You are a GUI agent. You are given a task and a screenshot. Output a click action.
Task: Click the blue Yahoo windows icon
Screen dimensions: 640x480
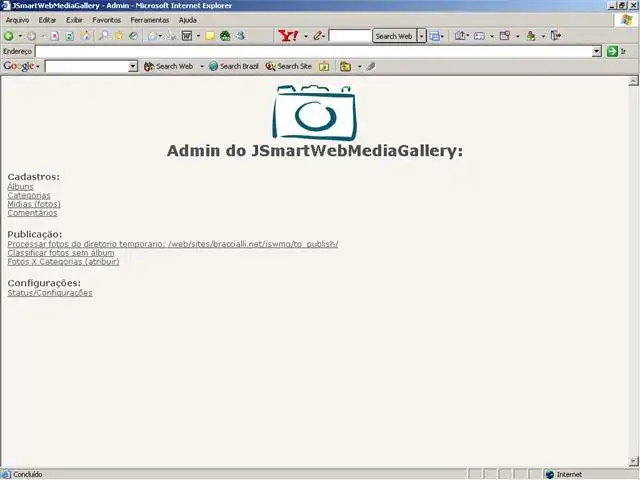pos(434,36)
